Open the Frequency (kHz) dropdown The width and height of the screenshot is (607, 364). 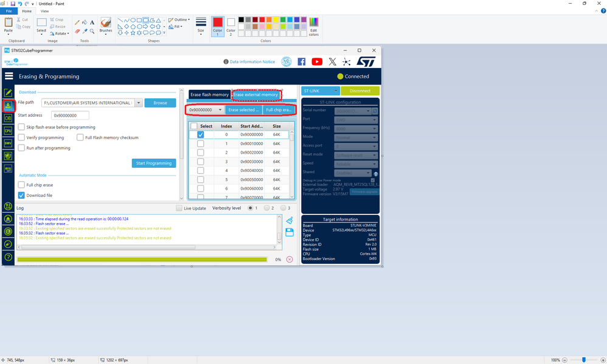(x=356, y=128)
